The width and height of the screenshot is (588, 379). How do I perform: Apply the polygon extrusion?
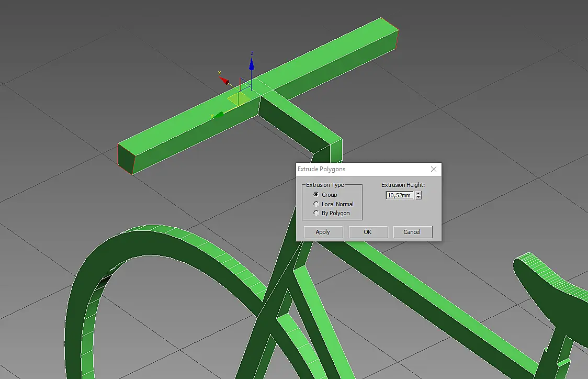[323, 232]
